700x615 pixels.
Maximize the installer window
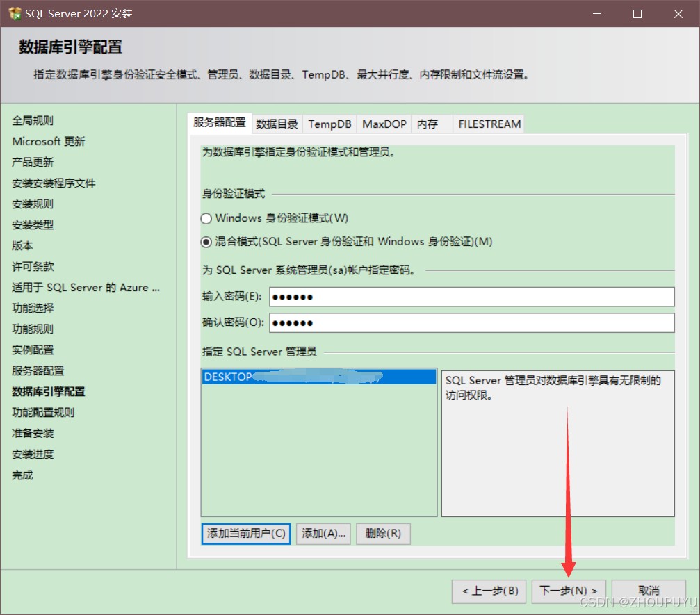coord(637,14)
